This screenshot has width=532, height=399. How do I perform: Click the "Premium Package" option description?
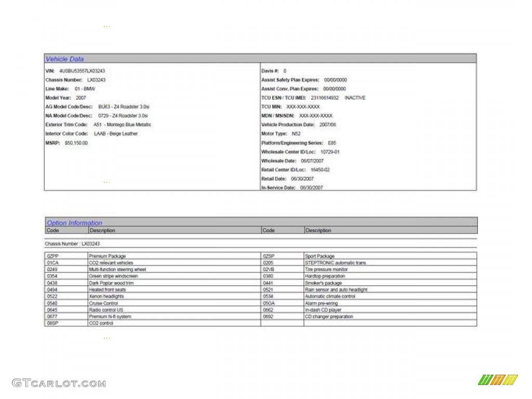[107, 256]
